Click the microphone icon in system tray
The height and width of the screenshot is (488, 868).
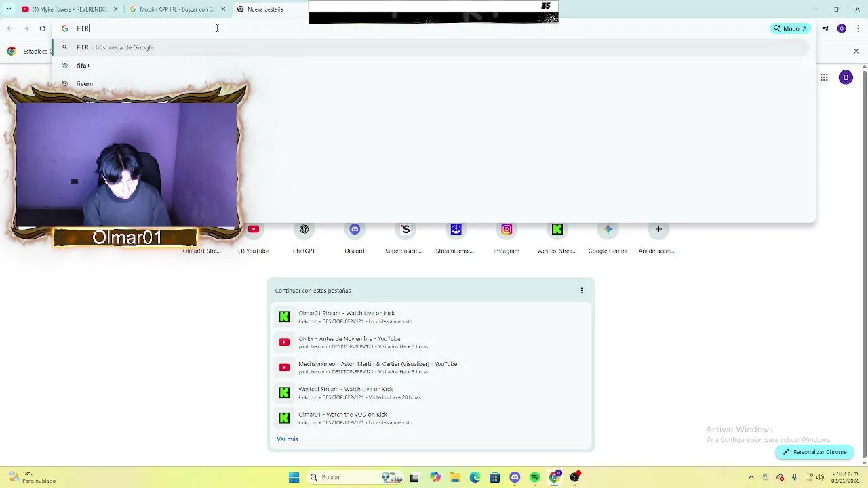tap(795, 477)
